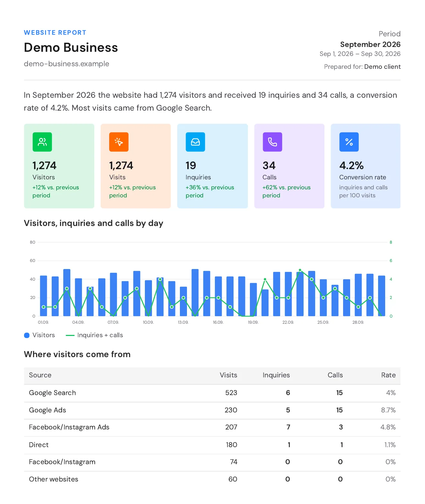Click the green Visitors people icon

pos(42,142)
